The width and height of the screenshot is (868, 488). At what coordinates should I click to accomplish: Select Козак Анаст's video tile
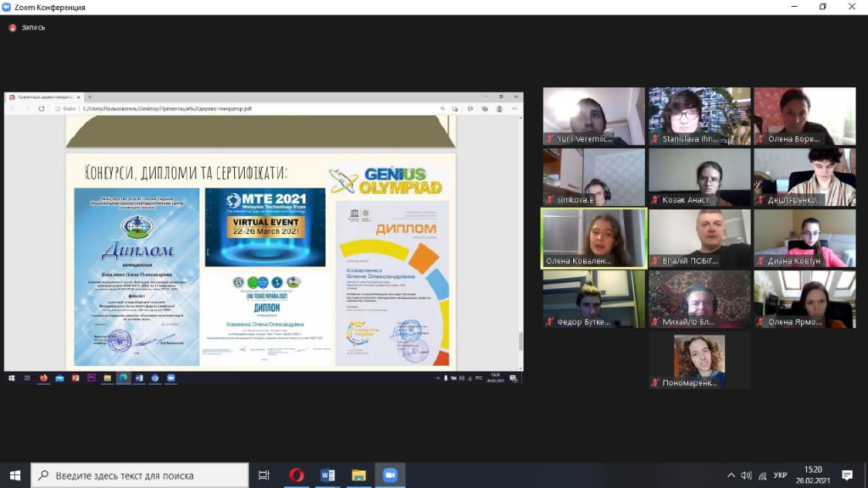tap(699, 177)
